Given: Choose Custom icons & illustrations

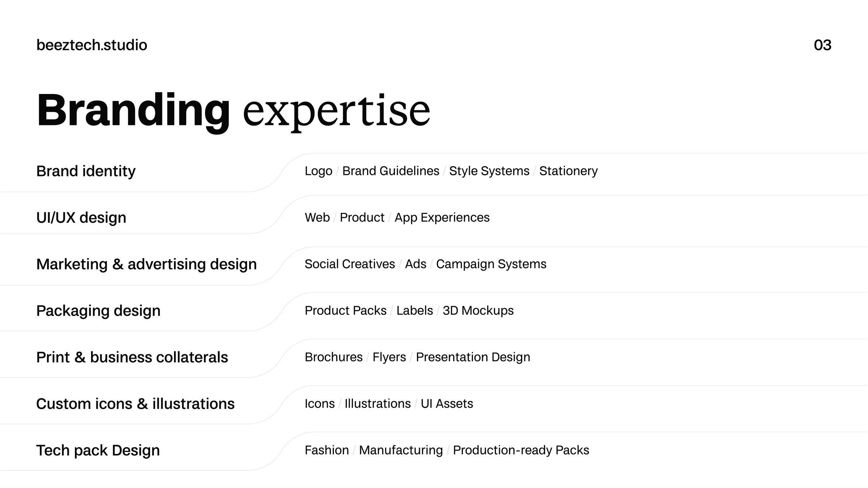Looking at the screenshot, I should pyautogui.click(x=135, y=404).
